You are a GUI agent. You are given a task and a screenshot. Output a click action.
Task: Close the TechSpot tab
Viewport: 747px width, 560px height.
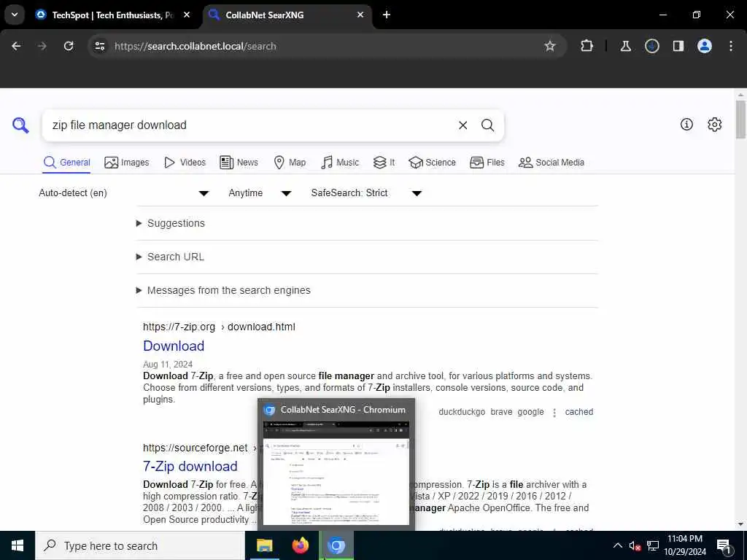[x=187, y=15]
